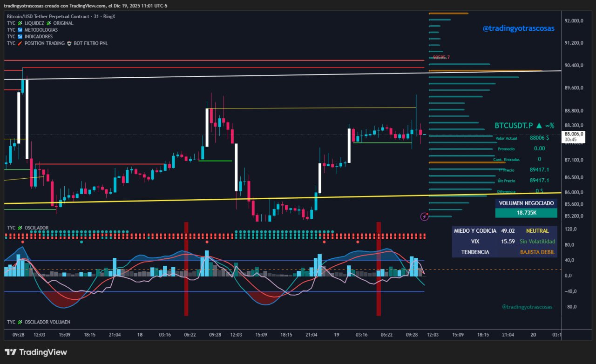Viewport: 596px width, 364px height.
Task: Click the Sin Volatilidad status
Action: 537,242
